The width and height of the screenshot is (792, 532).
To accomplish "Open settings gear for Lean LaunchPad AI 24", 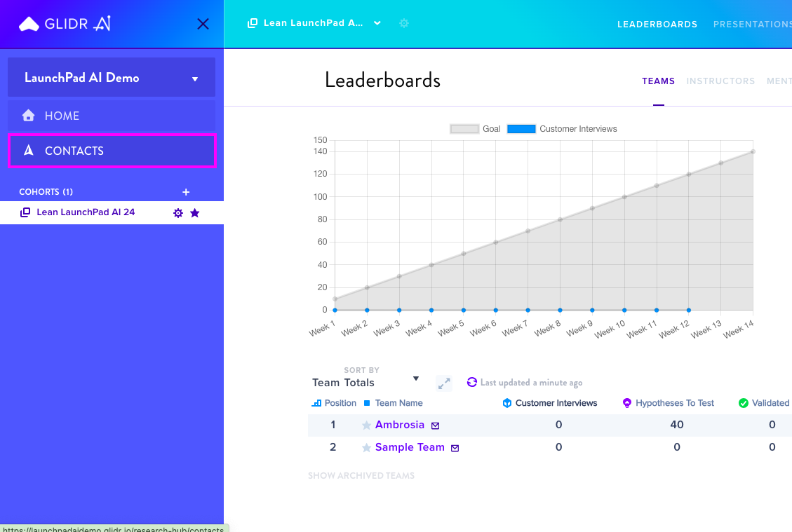I will [x=177, y=213].
